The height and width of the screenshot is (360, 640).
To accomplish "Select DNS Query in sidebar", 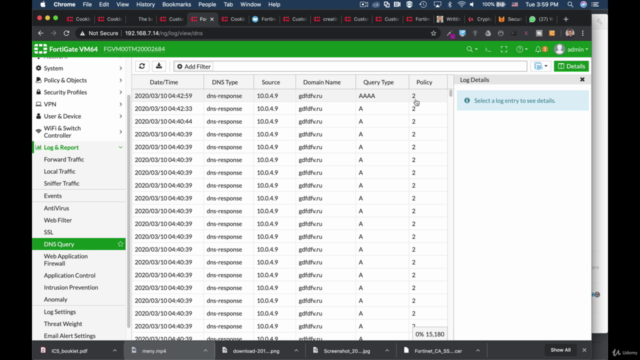I will 79,244.
